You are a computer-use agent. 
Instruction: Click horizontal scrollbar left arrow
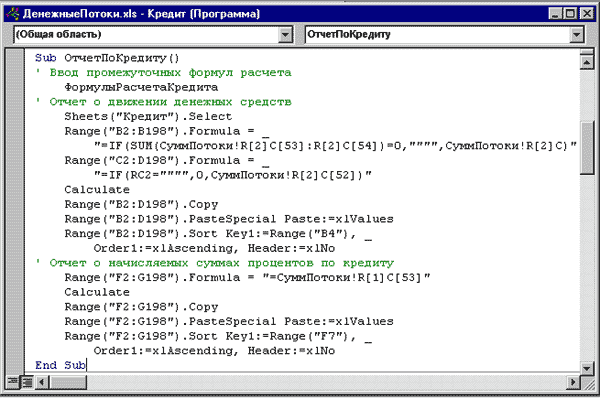coord(42,382)
